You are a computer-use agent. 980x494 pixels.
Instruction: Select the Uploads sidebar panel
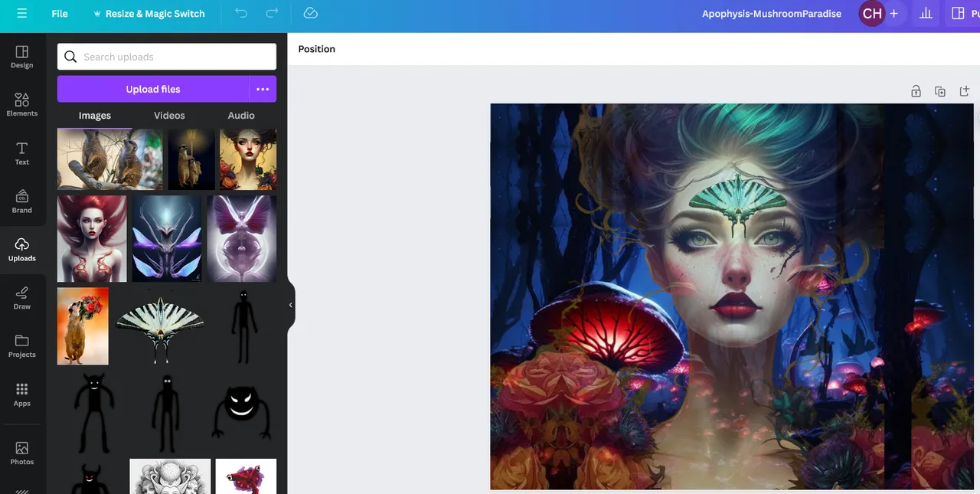coord(22,250)
